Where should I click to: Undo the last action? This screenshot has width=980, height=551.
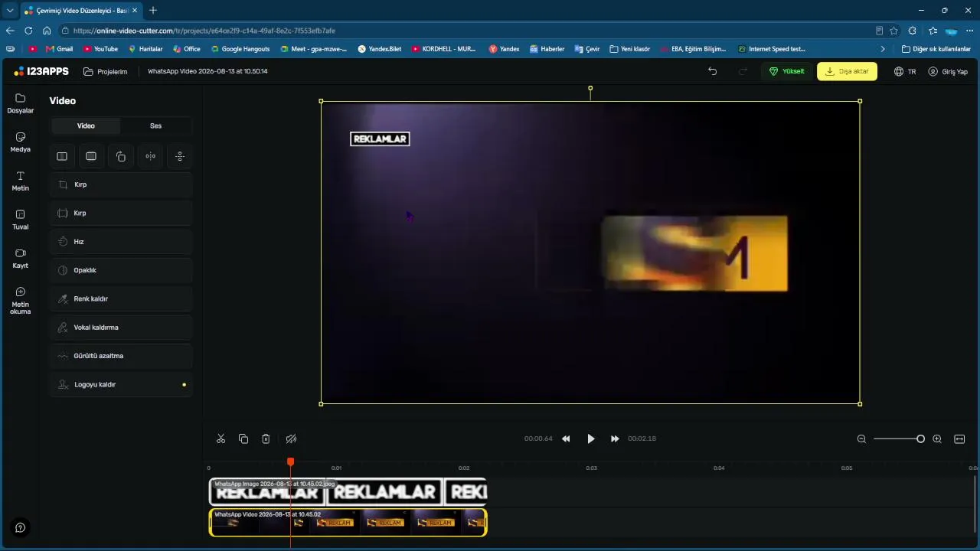[712, 71]
